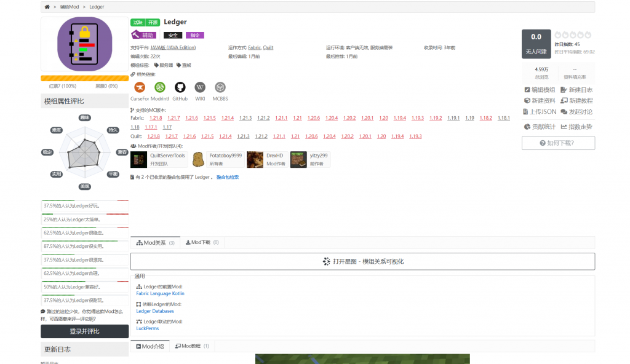Open GitHub link icon
630x364 pixels.
[180, 87]
